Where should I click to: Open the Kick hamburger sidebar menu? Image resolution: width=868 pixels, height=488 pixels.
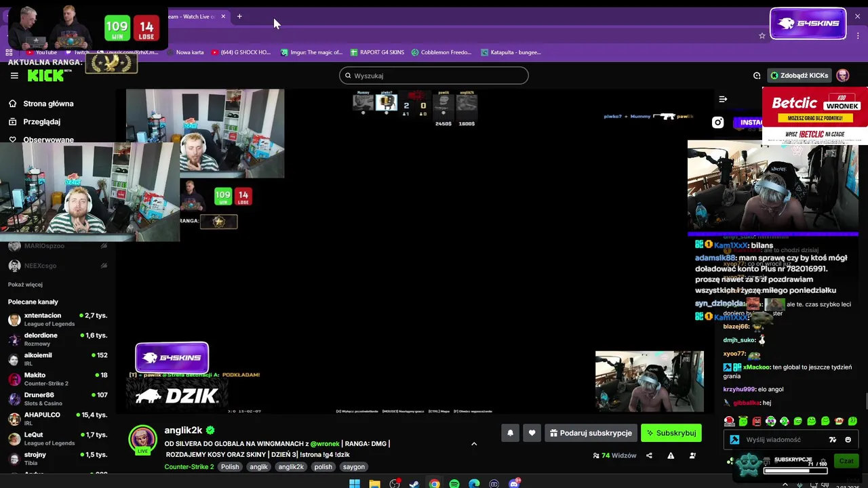14,76
